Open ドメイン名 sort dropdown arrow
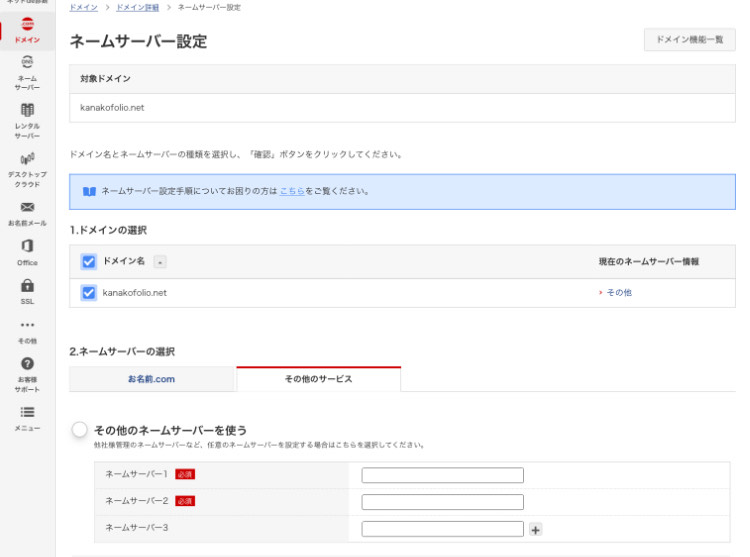 [160, 262]
